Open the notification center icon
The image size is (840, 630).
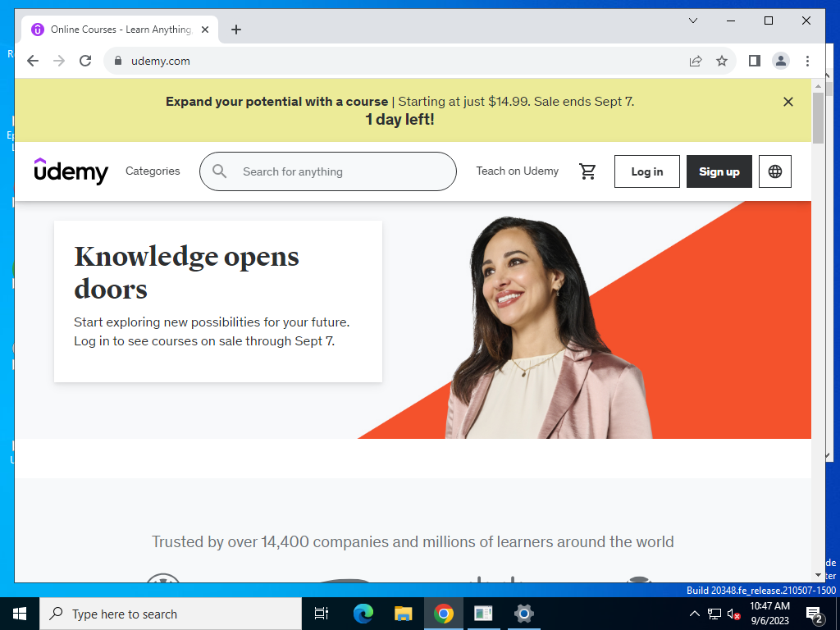[814, 614]
